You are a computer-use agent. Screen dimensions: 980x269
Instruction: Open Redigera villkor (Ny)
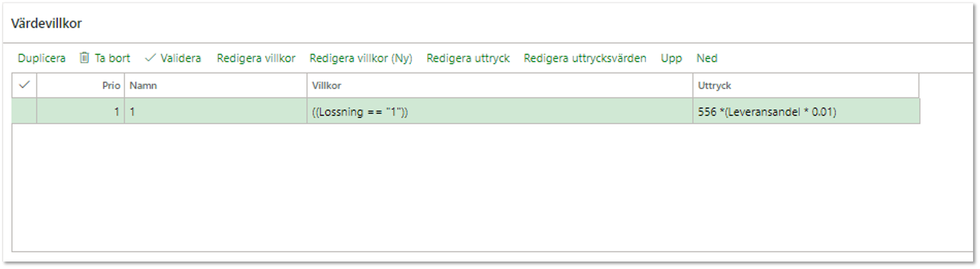361,58
